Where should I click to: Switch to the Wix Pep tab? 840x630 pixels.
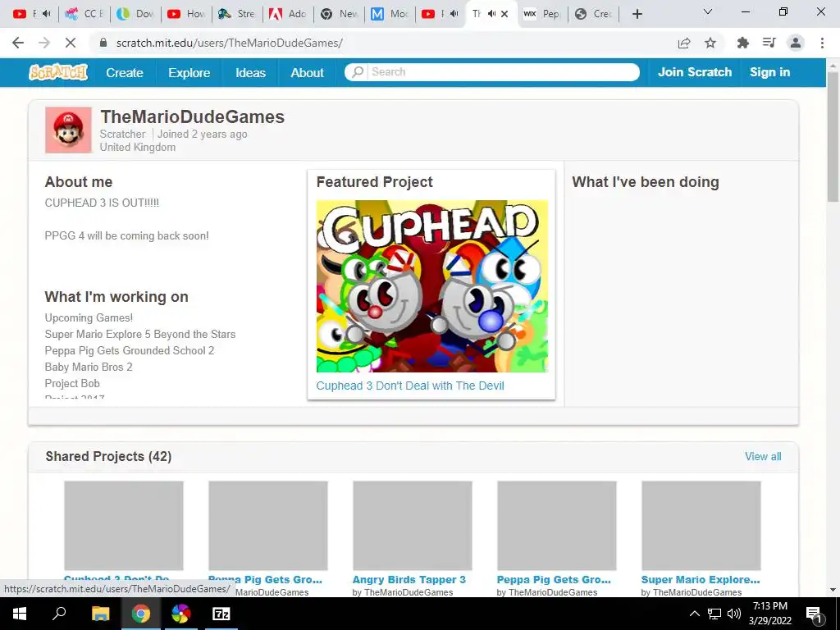pyautogui.click(x=541, y=14)
